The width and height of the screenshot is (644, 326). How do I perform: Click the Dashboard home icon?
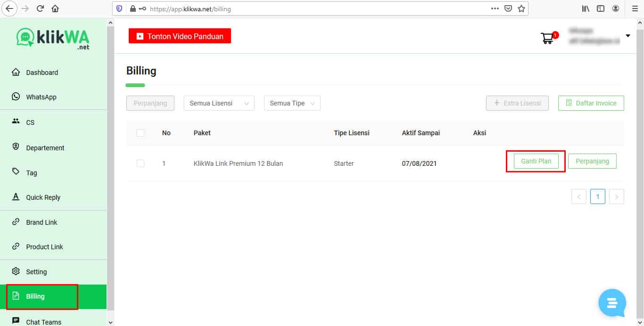coord(16,73)
